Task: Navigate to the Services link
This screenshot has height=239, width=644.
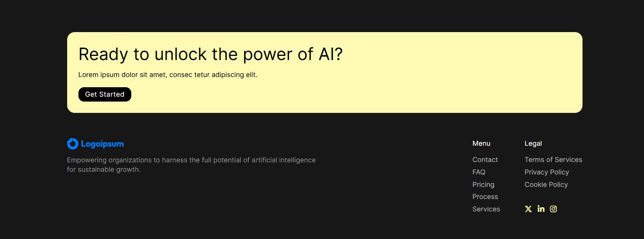Action: click(486, 209)
